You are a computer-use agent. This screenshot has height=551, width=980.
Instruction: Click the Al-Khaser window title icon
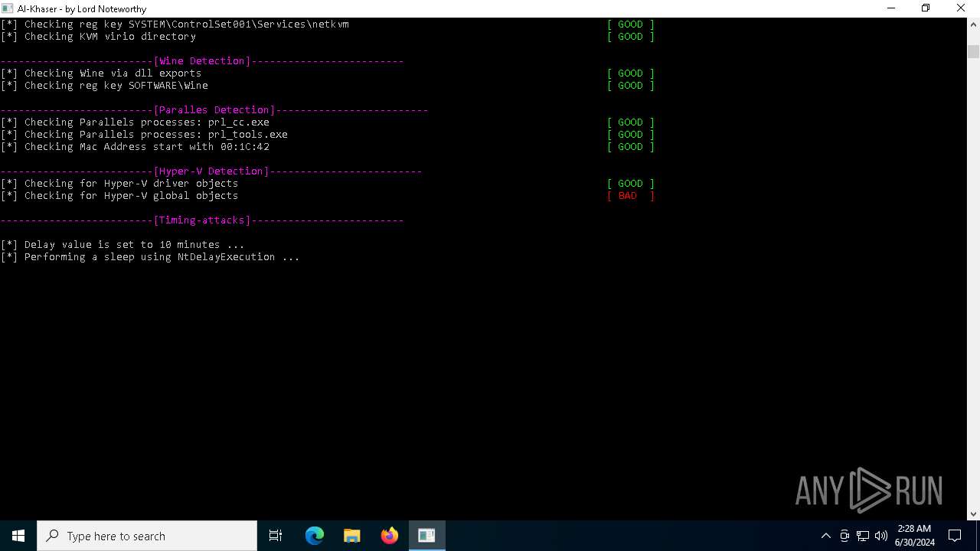8,8
